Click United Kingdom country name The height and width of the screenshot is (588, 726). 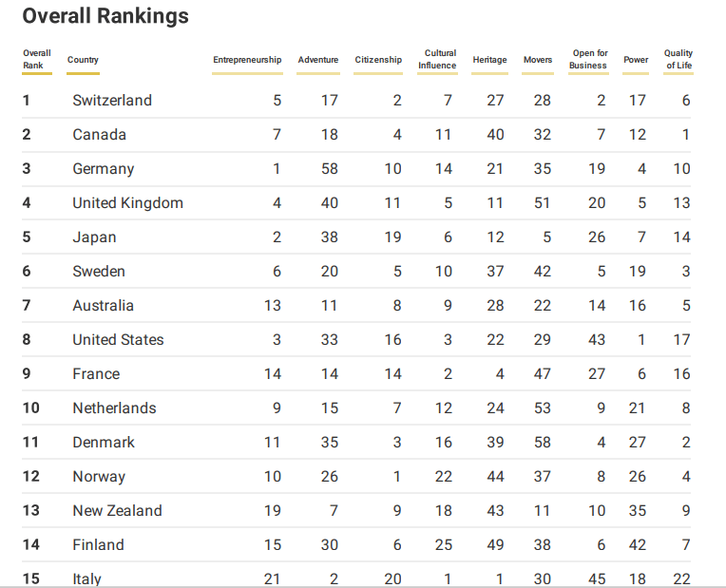pyautogui.click(x=127, y=203)
